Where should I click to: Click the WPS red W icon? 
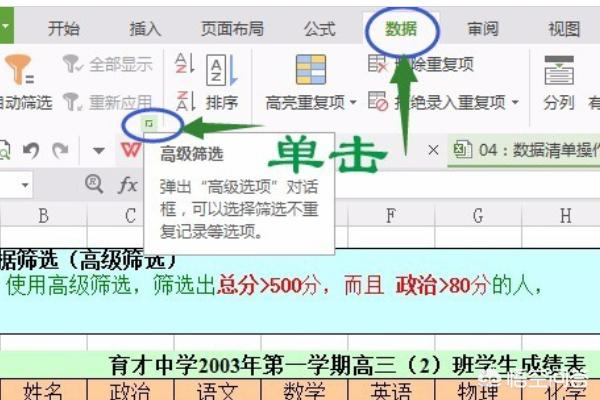(x=130, y=150)
